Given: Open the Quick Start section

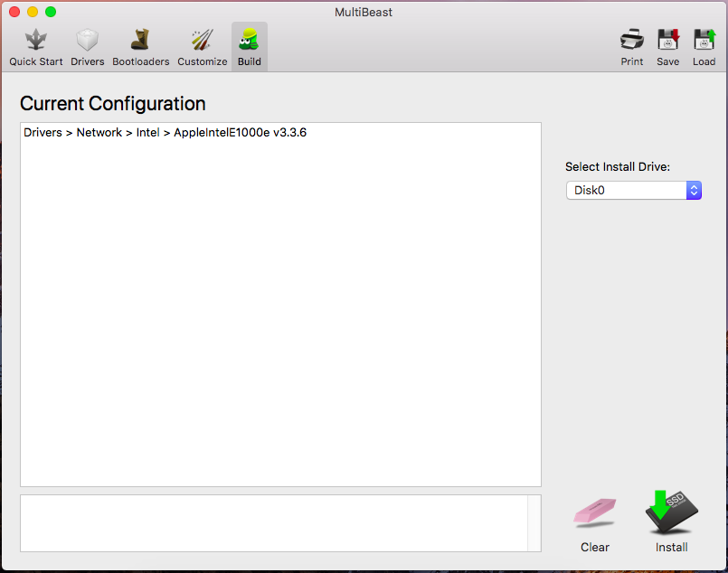Looking at the screenshot, I should pyautogui.click(x=36, y=47).
